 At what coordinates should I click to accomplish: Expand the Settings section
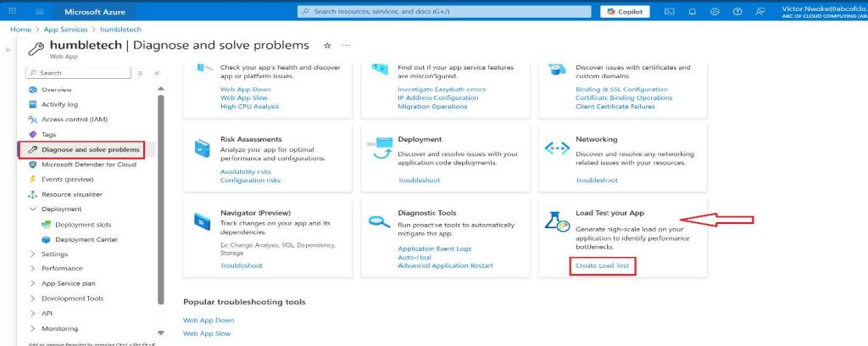(x=33, y=254)
